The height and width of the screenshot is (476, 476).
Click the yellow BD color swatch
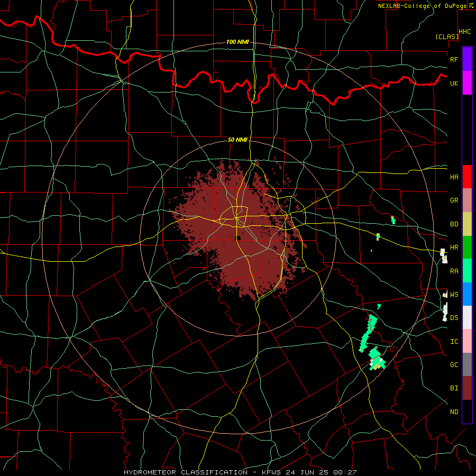click(467, 224)
